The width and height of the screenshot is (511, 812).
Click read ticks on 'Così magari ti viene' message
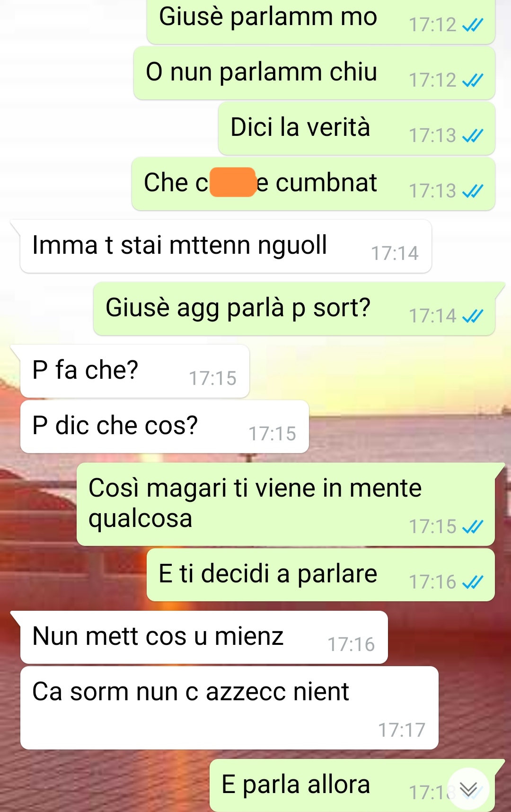point(473,527)
